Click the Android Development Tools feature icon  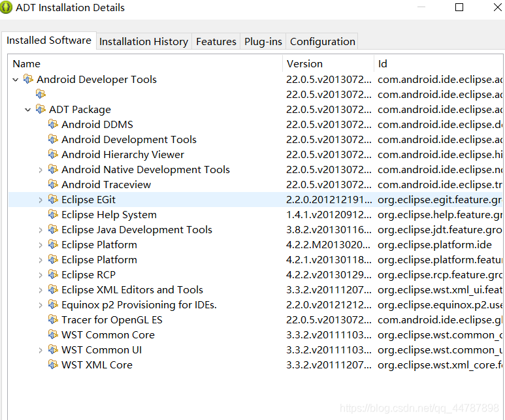[53, 139]
